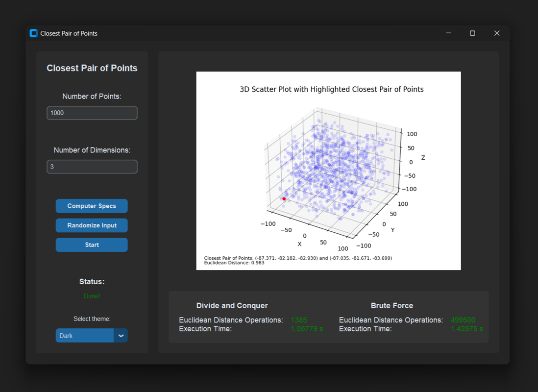Select the Closest Pair of Points coordinates text
The image size is (538, 392).
click(298, 258)
